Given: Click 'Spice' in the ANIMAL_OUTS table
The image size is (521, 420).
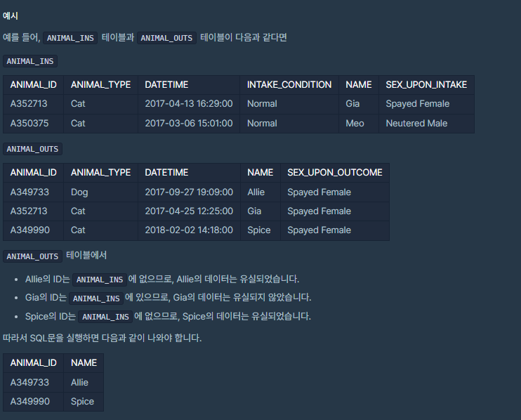Looking at the screenshot, I should pos(259,230).
